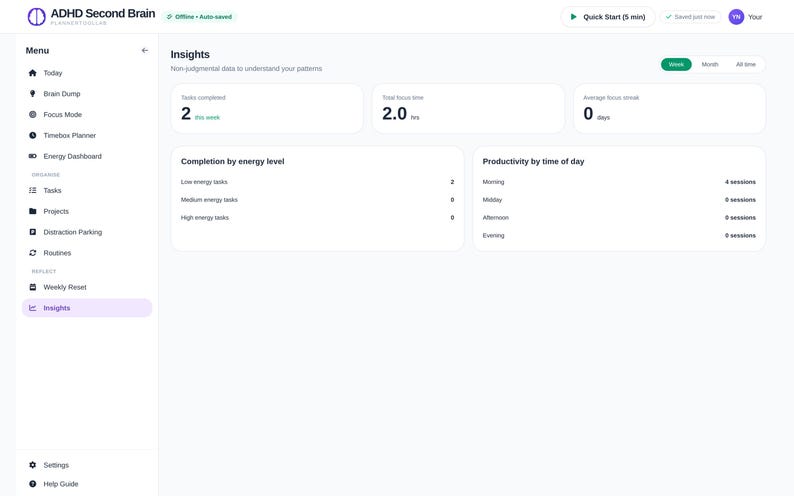Click the parking icon for Distraction Parking
Image resolution: width=794 pixels, height=496 pixels.
(32, 232)
